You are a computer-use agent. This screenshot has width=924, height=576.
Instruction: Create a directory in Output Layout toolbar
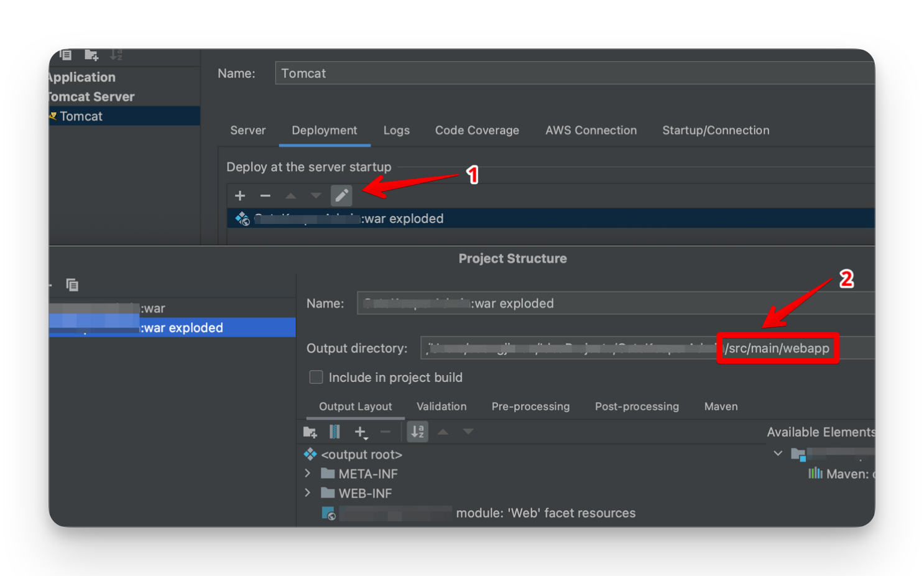pyautogui.click(x=310, y=432)
